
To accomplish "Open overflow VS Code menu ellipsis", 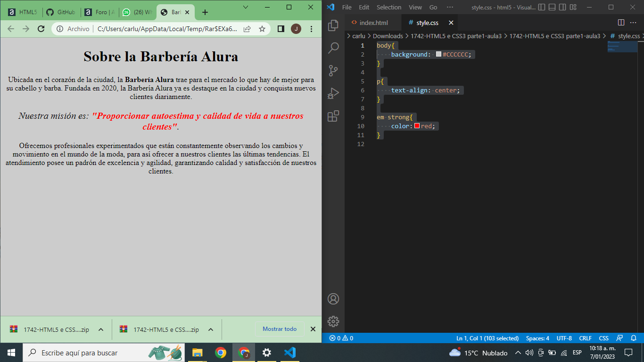I will (x=450, y=7).
